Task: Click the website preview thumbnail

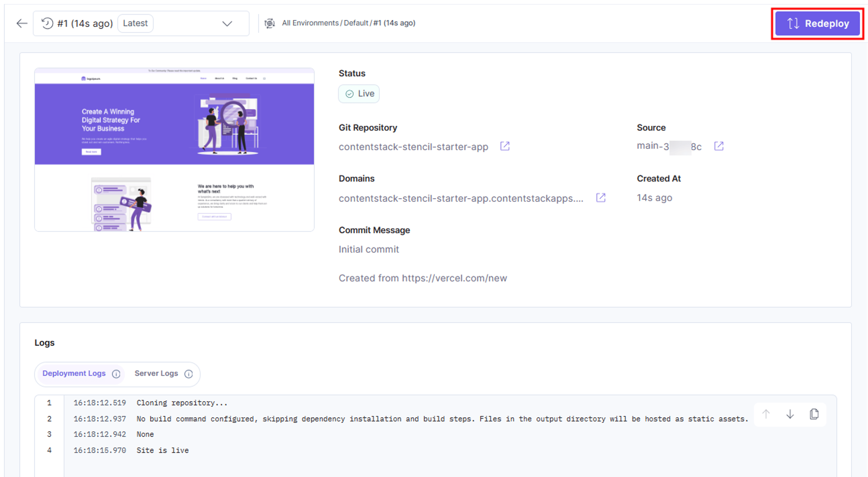Action: 174,150
